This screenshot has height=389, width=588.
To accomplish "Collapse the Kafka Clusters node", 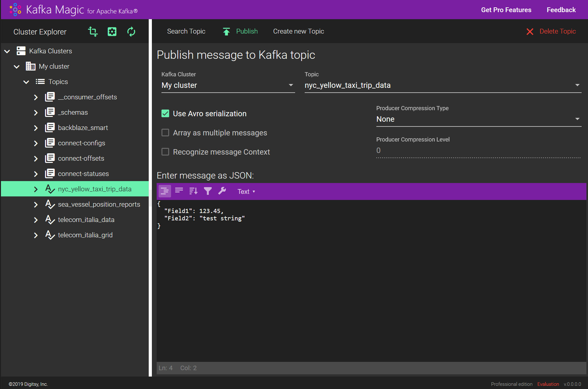I will coord(7,51).
